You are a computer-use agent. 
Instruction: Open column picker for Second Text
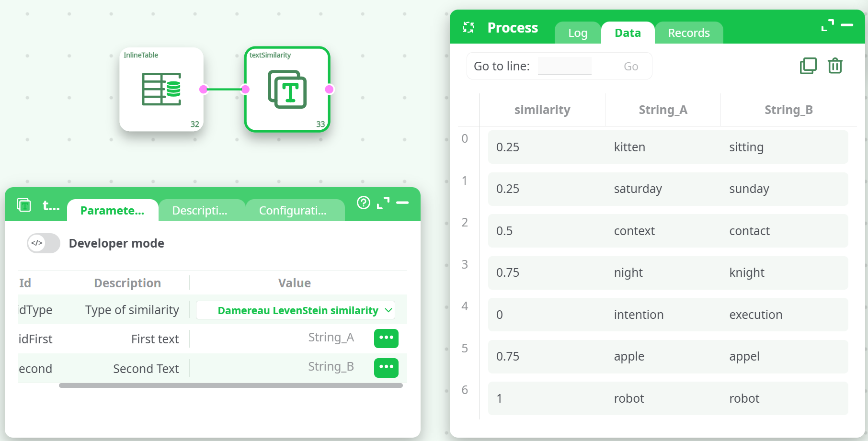pyautogui.click(x=386, y=368)
